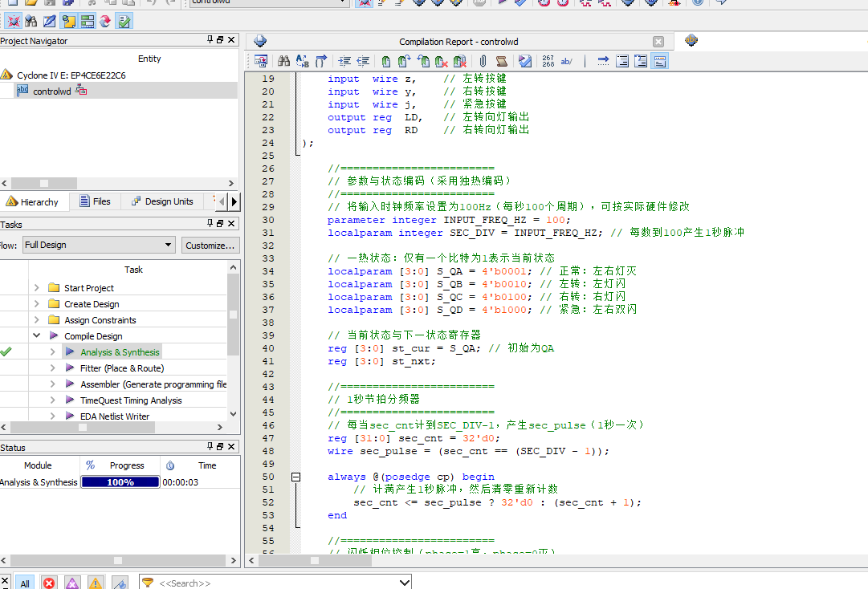The width and height of the screenshot is (868, 589).
Task: Switch to the Files tab
Action: click(96, 201)
